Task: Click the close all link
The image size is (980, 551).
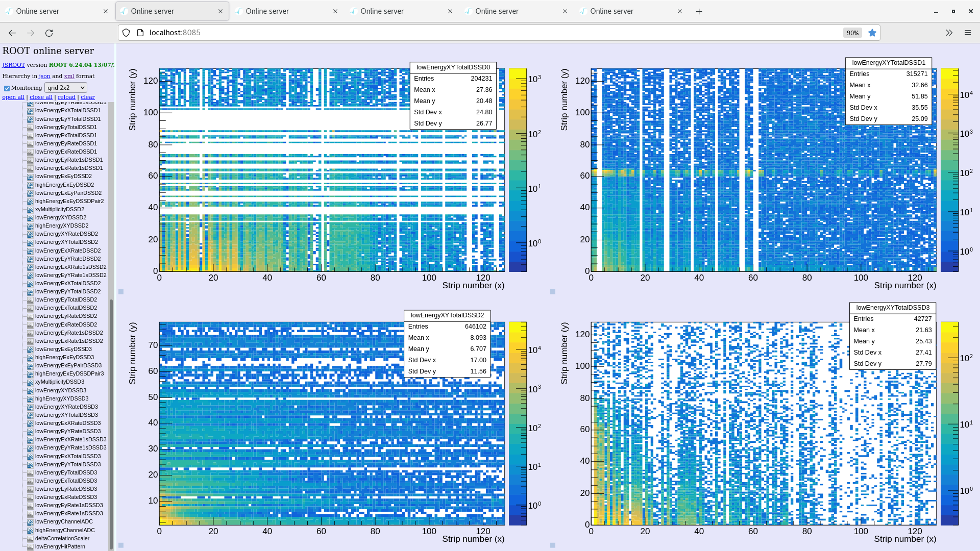Action: tap(41, 97)
